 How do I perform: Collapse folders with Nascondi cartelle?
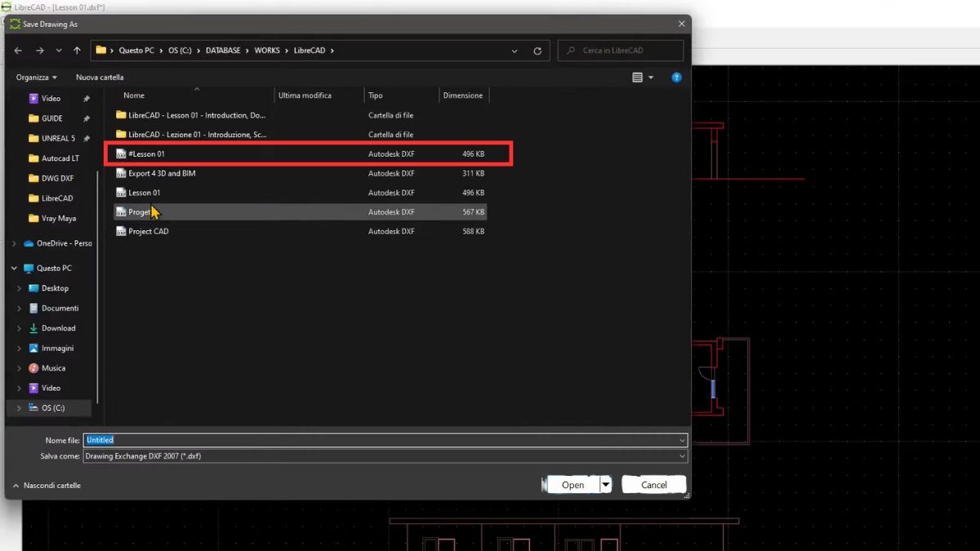point(47,486)
